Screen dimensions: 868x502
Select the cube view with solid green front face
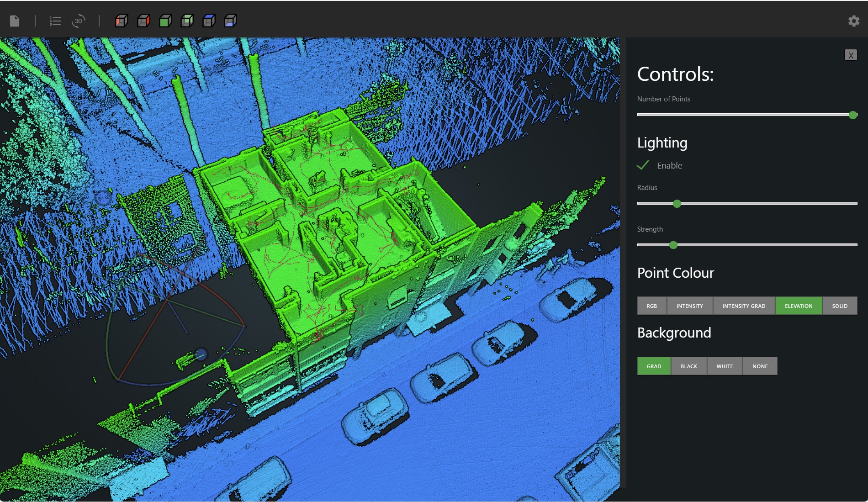pos(165,21)
